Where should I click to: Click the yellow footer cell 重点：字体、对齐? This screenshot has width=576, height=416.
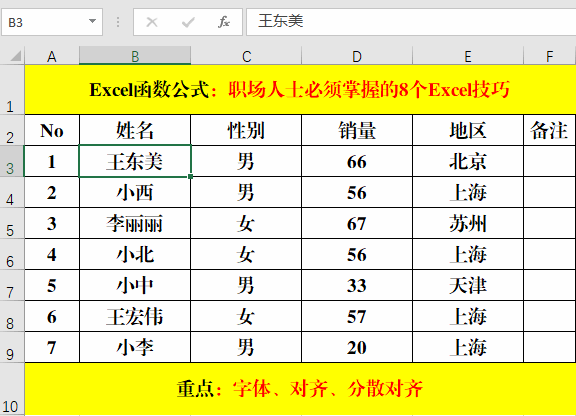pyautogui.click(x=300, y=389)
